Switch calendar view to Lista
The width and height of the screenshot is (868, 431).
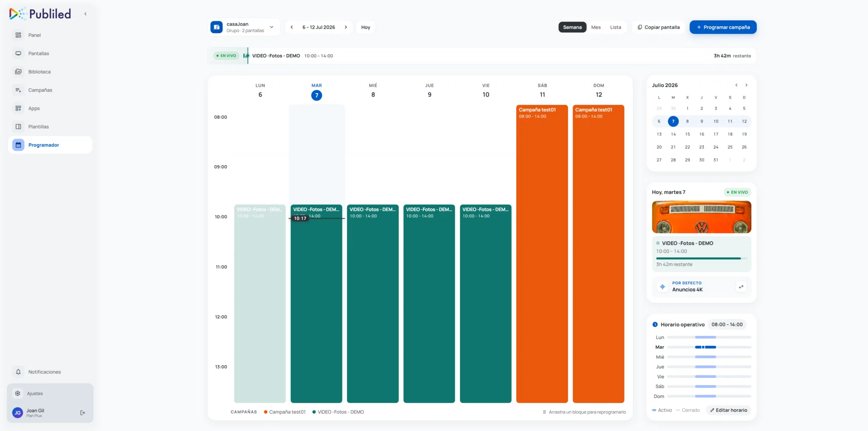tap(615, 27)
